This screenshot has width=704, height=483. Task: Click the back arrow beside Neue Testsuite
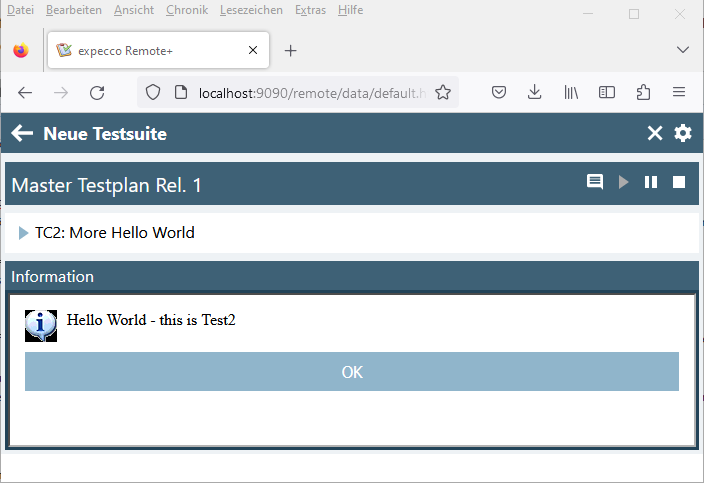coord(22,134)
